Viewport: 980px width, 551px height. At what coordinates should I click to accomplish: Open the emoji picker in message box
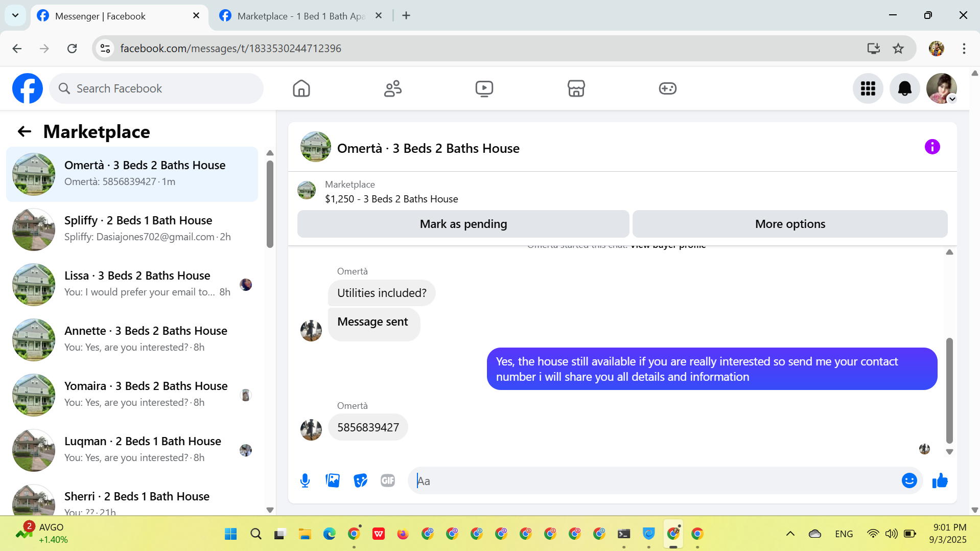click(909, 480)
